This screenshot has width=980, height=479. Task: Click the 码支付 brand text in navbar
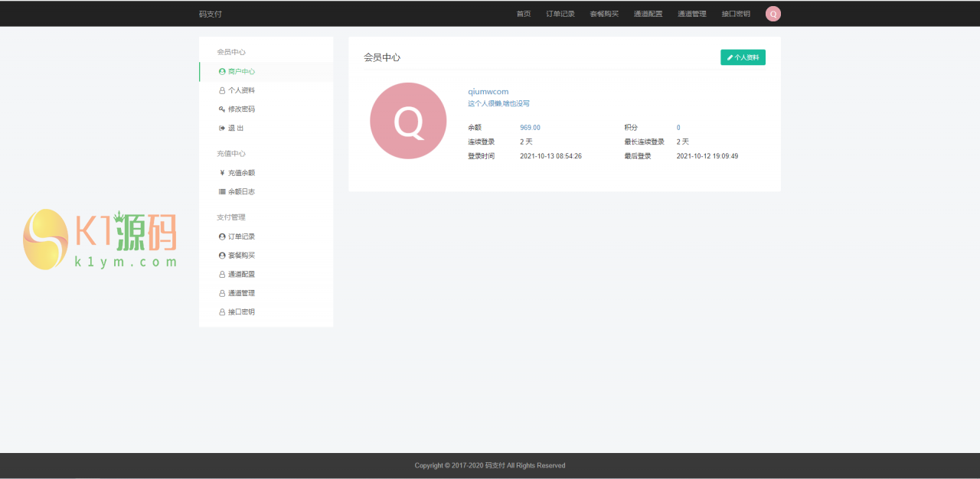coord(211,13)
